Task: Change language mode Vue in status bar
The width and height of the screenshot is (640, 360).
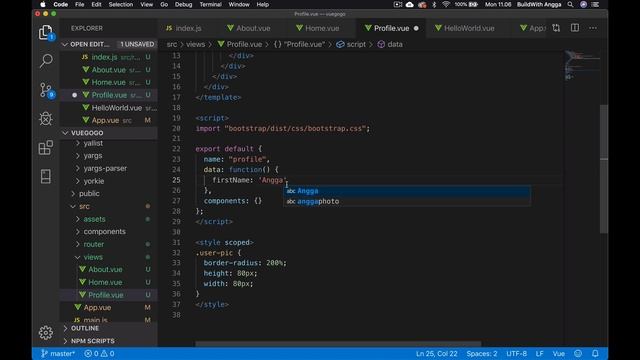Action: click(558, 353)
